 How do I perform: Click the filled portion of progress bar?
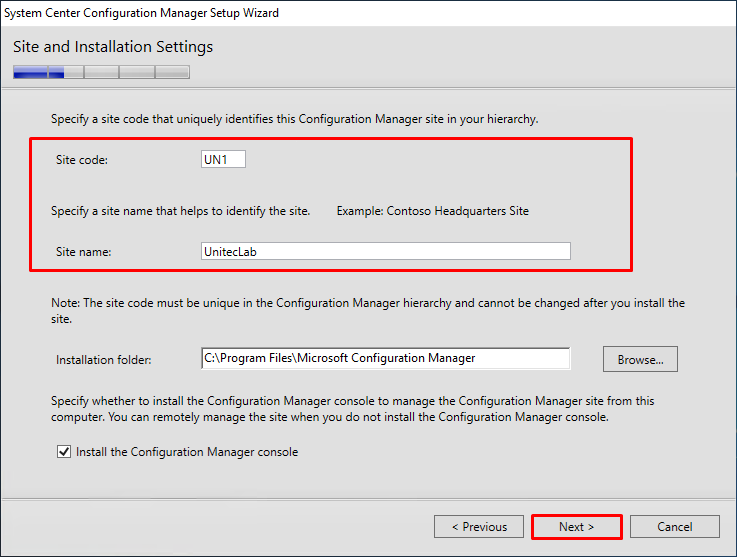[39, 72]
